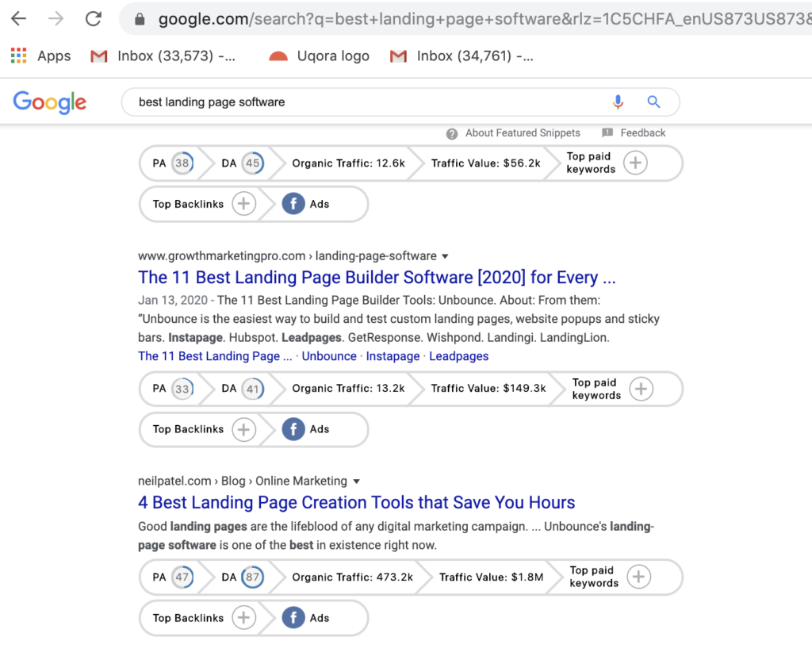The width and height of the screenshot is (812, 660).
Task: Click the lock icon in address bar
Action: click(x=140, y=20)
